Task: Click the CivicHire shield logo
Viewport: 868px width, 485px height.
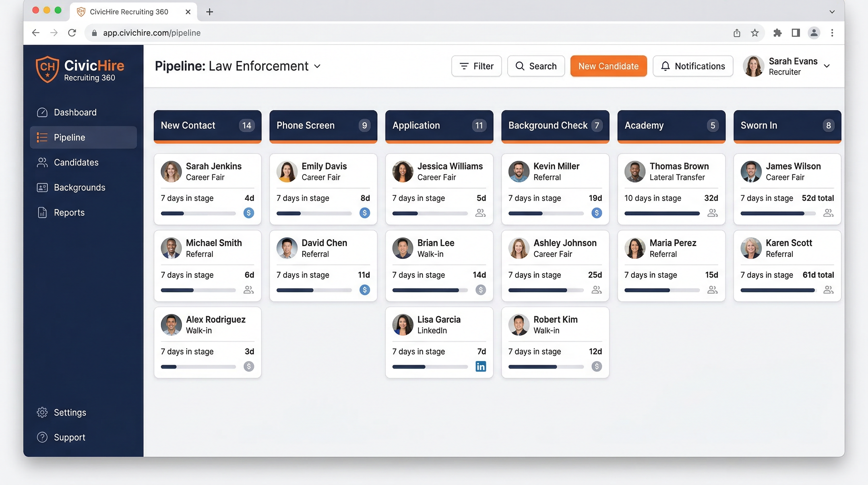Action: click(47, 69)
